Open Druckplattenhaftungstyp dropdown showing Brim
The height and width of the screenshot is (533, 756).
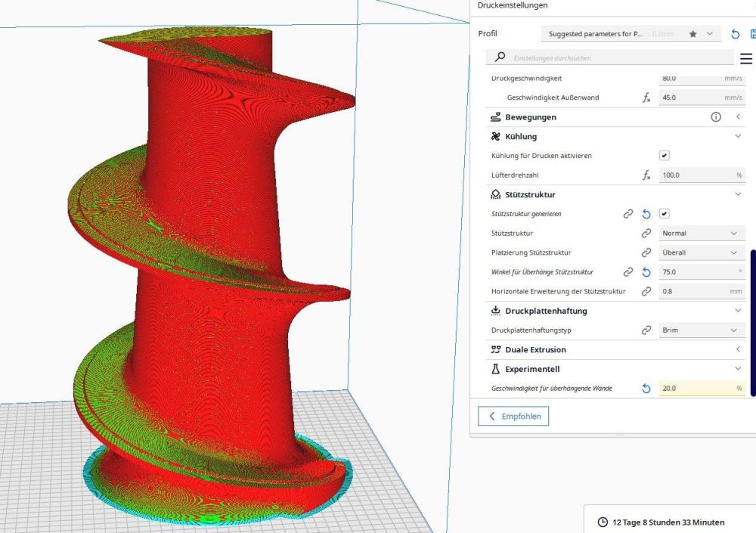(702, 330)
